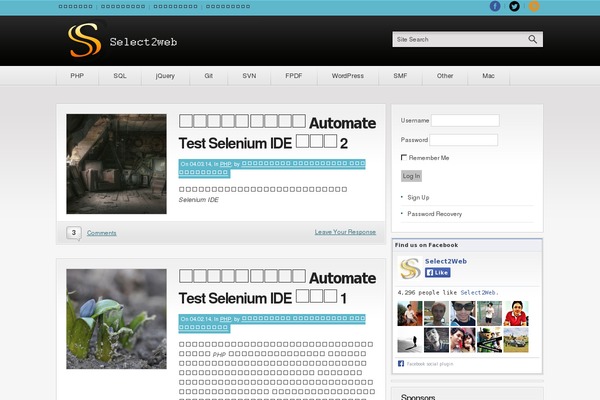Image resolution: width=600 pixels, height=400 pixels.
Task: Click the Password Recovery link
Action: (x=434, y=214)
